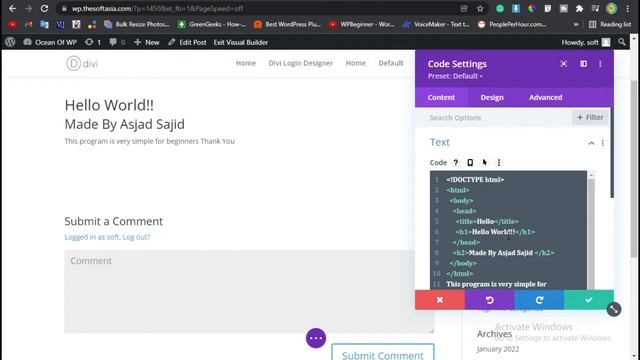The image size is (640, 360).
Task: Go to Divi Login Designer menu item
Action: pyautogui.click(x=300, y=63)
